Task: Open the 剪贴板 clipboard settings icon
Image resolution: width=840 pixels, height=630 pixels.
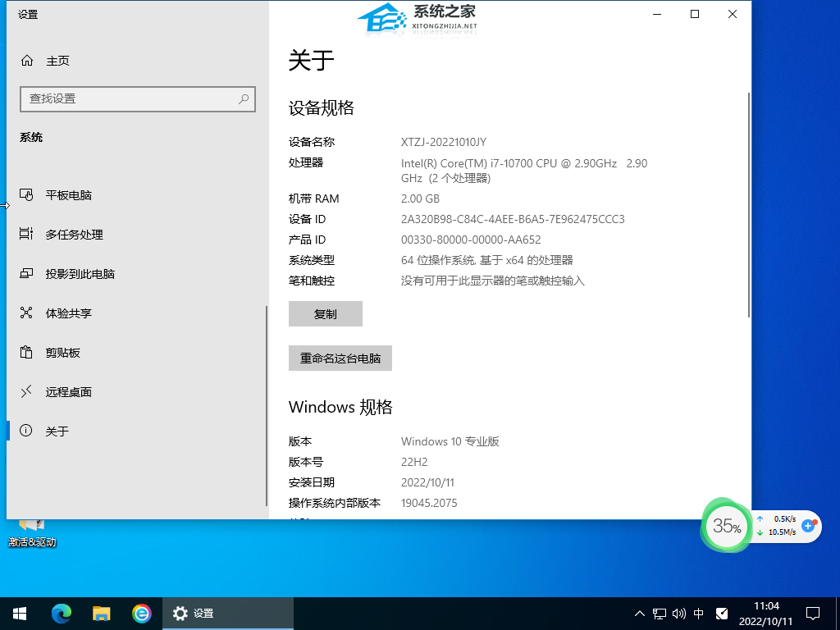Action: (x=27, y=353)
